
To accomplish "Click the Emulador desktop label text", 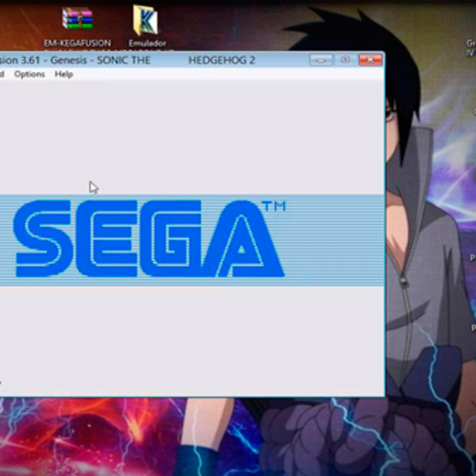I will [x=147, y=43].
